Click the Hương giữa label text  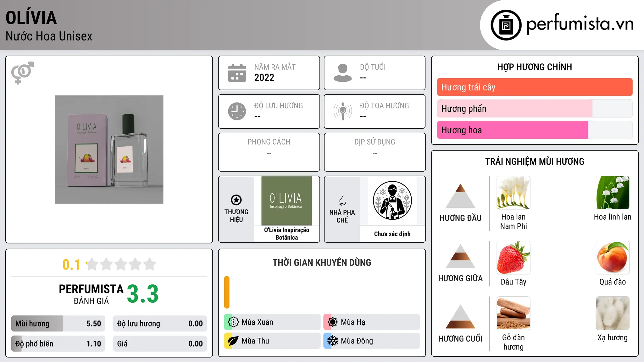(461, 278)
